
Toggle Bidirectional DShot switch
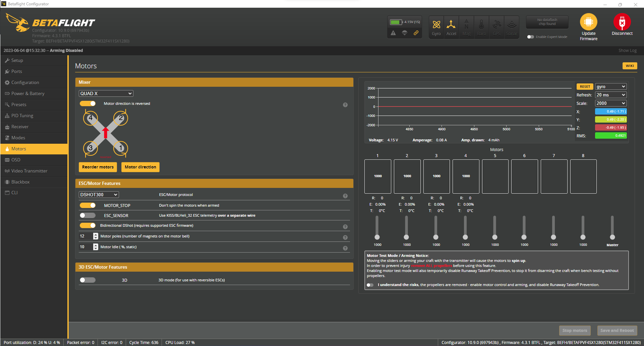coord(87,225)
